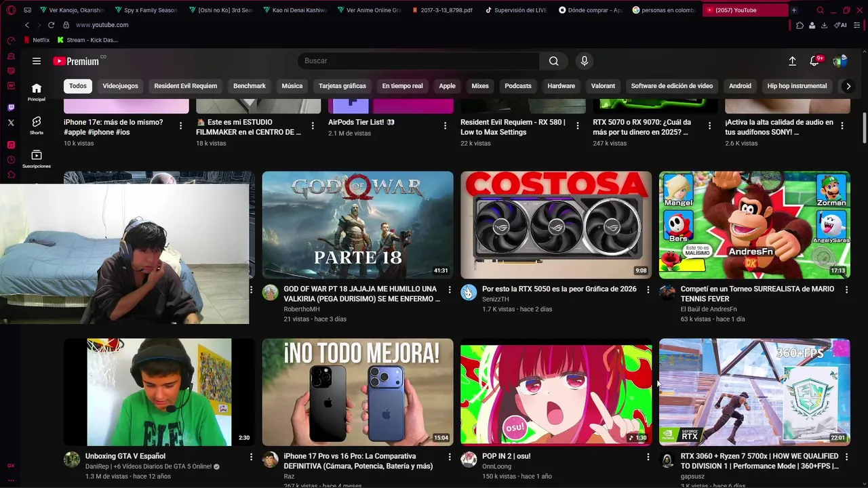
Task: Open the Netflix bookmark
Action: click(37, 40)
